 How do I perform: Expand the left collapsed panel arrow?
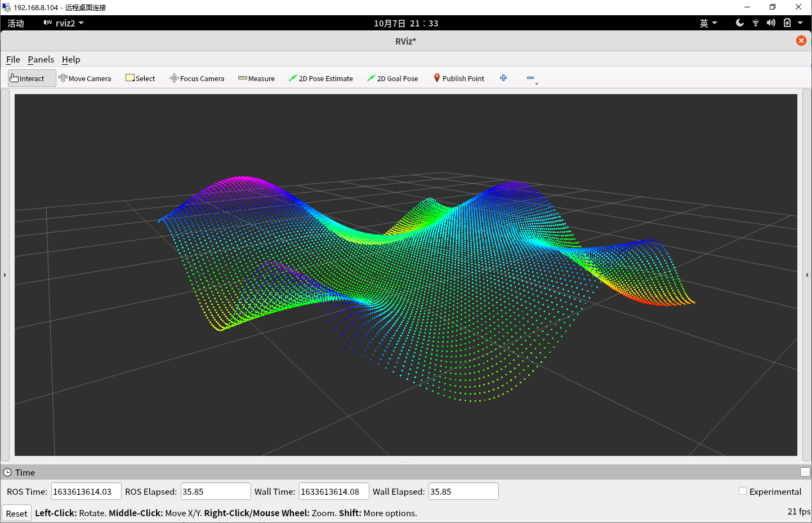point(5,275)
